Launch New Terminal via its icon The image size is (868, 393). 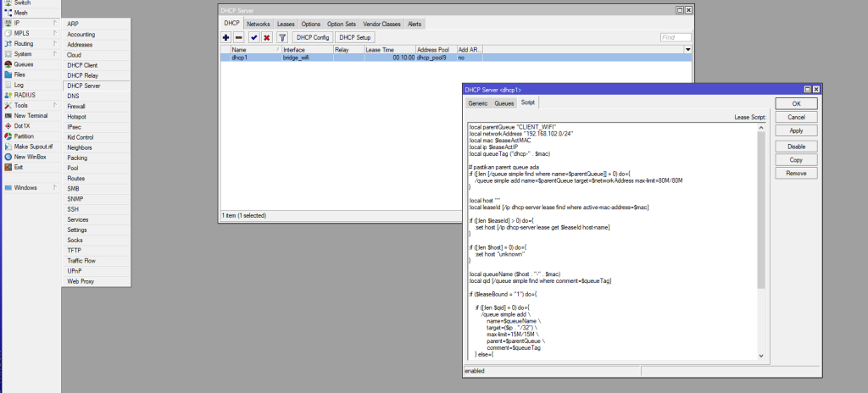tap(8, 116)
